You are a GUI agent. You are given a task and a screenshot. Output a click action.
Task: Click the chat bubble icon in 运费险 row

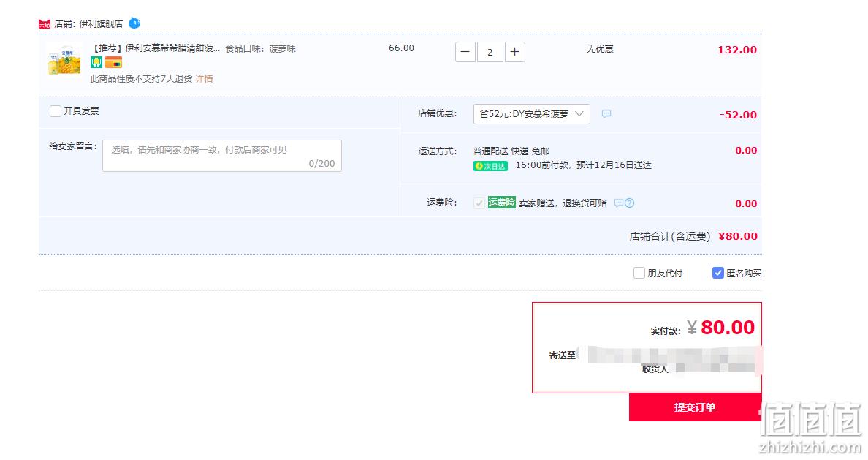click(x=618, y=203)
